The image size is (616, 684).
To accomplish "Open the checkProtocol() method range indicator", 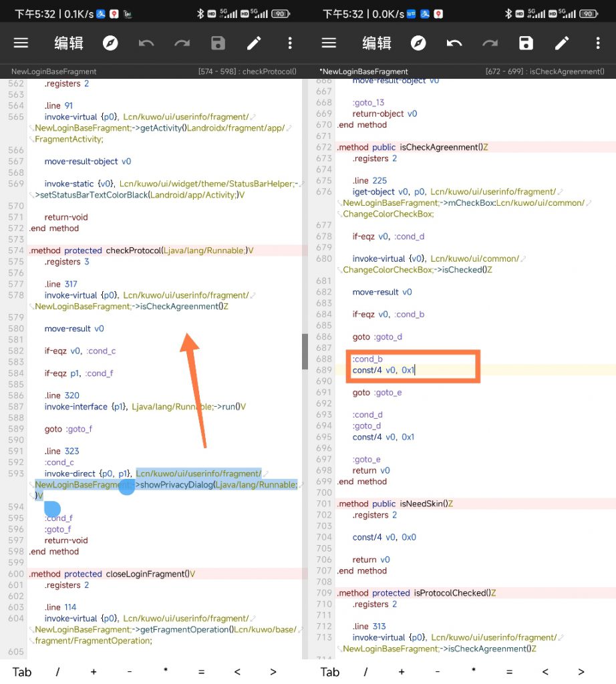I will tap(247, 71).
